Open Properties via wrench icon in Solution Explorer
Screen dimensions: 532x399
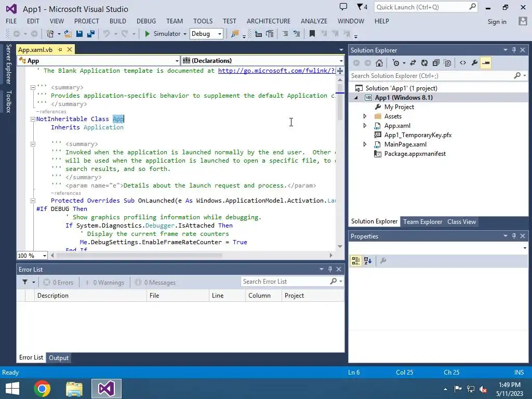(474, 63)
